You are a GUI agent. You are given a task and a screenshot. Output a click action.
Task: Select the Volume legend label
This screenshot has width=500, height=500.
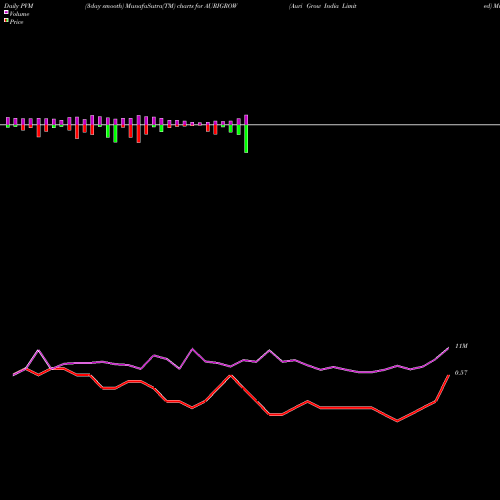tap(19, 14)
